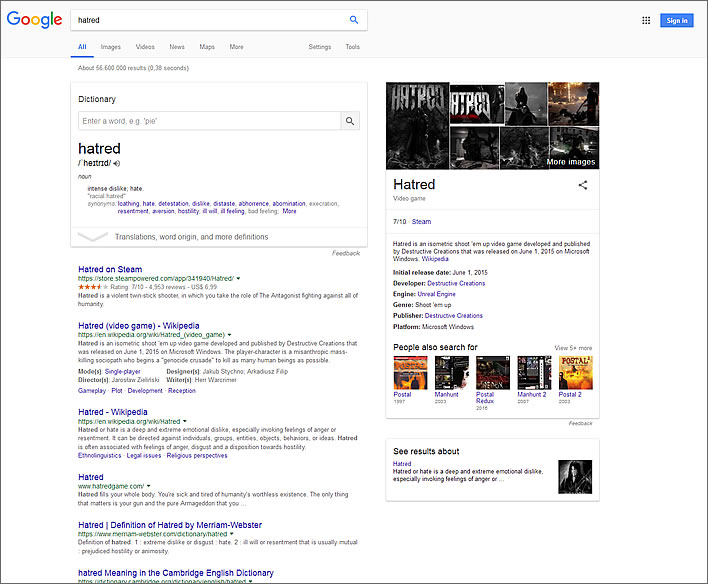Open the Ethnolinguistics sitelink
708x584 pixels.
click(x=99, y=455)
